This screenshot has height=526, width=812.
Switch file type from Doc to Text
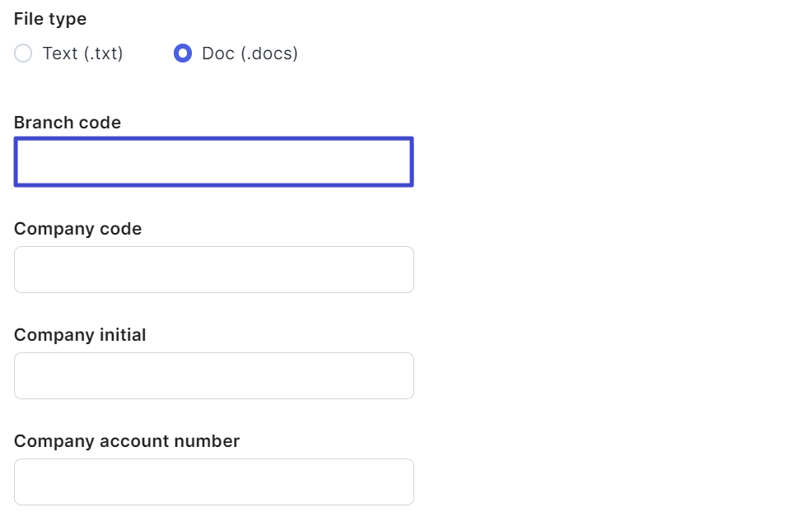pos(24,54)
